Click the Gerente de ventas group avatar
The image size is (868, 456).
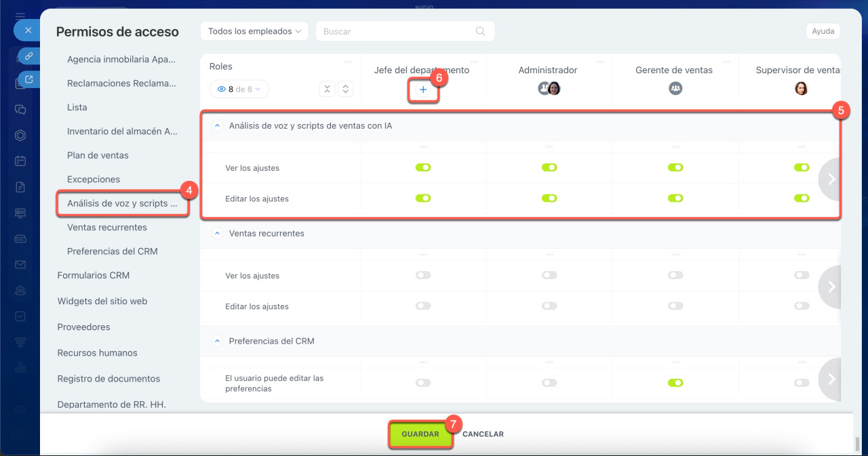pos(675,88)
